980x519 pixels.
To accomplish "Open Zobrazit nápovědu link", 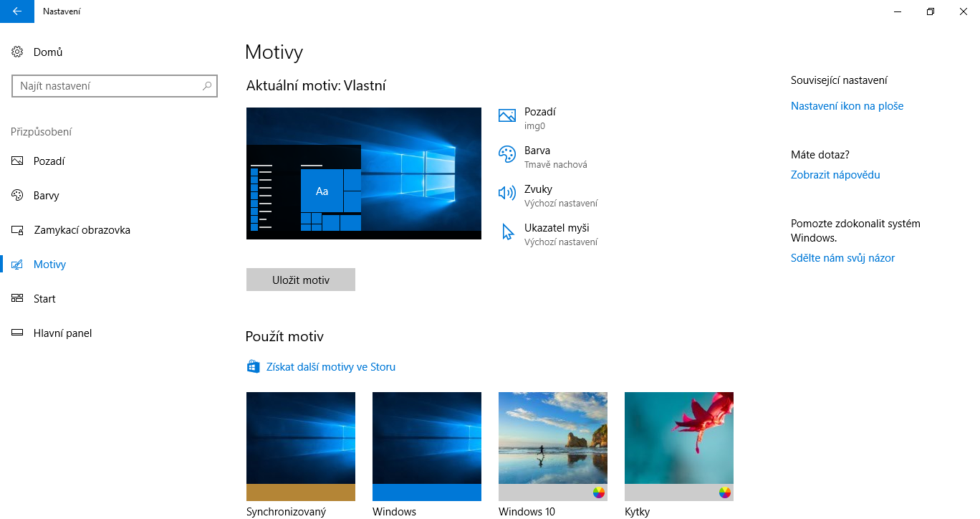I will click(835, 175).
